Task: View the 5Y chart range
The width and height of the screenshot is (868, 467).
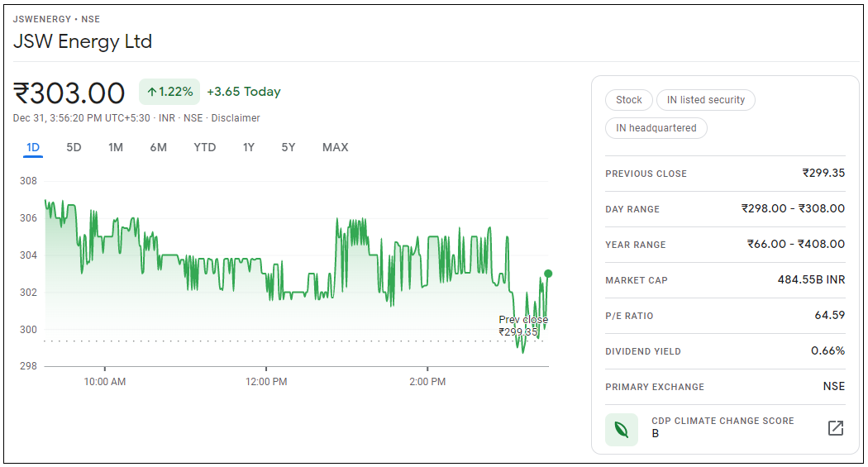Action: pyautogui.click(x=289, y=147)
